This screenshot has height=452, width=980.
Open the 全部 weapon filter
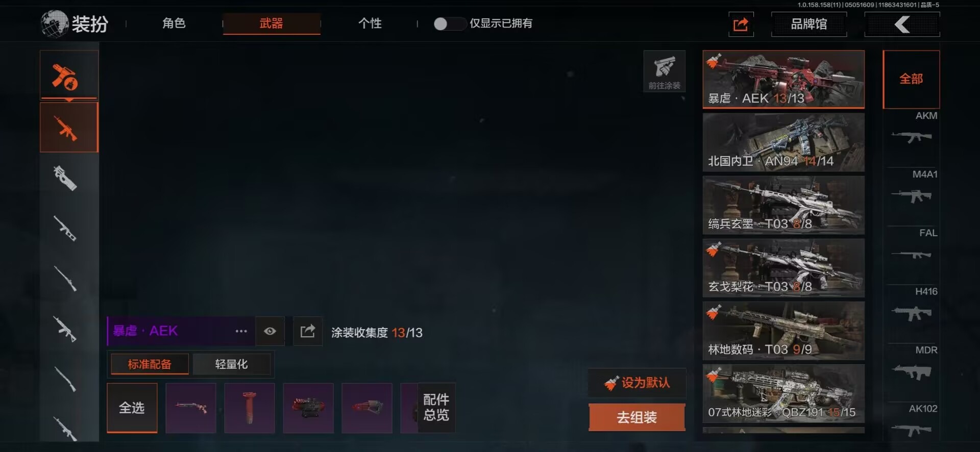click(911, 79)
